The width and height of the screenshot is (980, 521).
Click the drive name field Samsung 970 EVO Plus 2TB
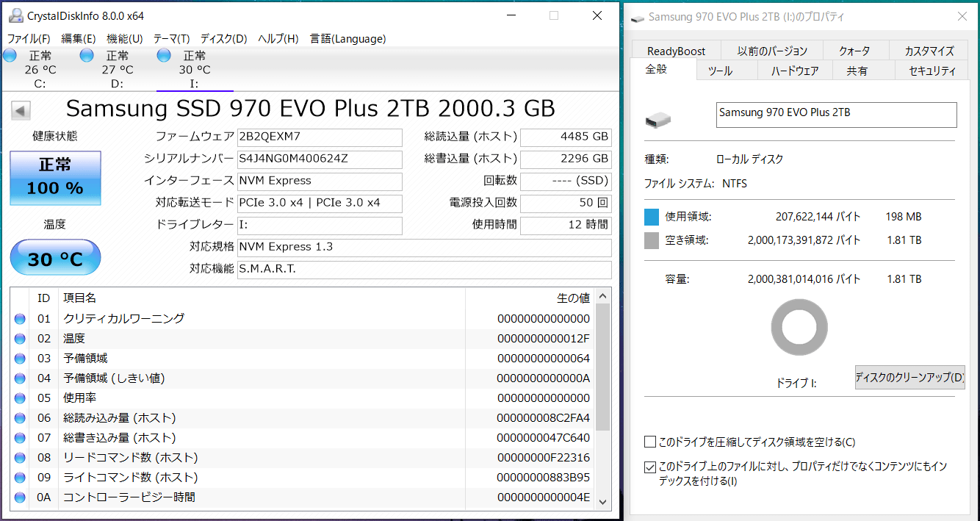(x=836, y=115)
